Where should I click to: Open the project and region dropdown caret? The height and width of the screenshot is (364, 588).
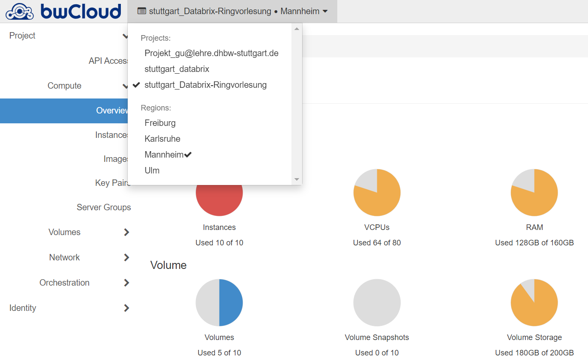(x=325, y=12)
